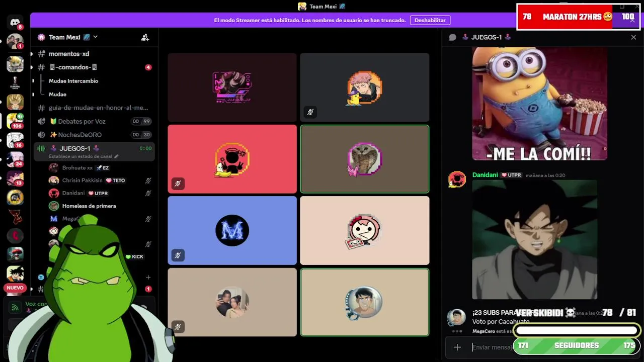The image size is (644, 362).
Task: Open the Mudae Intercambio thread
Action: (73, 81)
